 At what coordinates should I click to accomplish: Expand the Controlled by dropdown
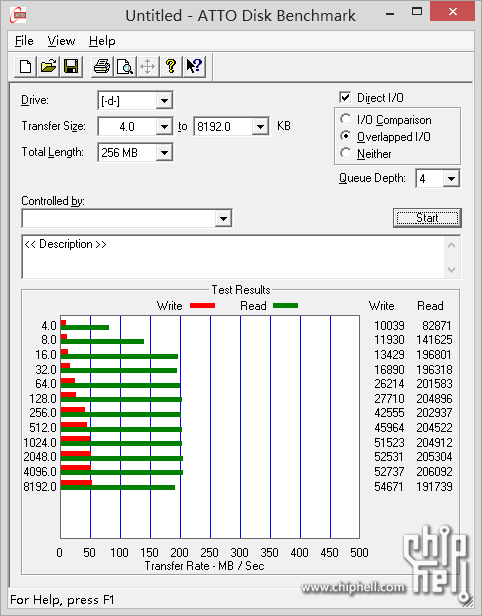(x=223, y=218)
